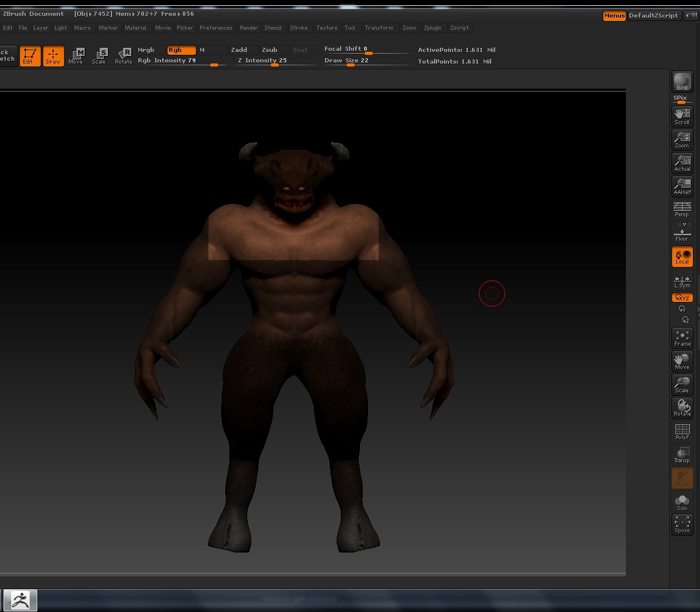Viewport: 700px width, 612px height.
Task: Enable Zadd sculpt mode
Action: tap(243, 50)
